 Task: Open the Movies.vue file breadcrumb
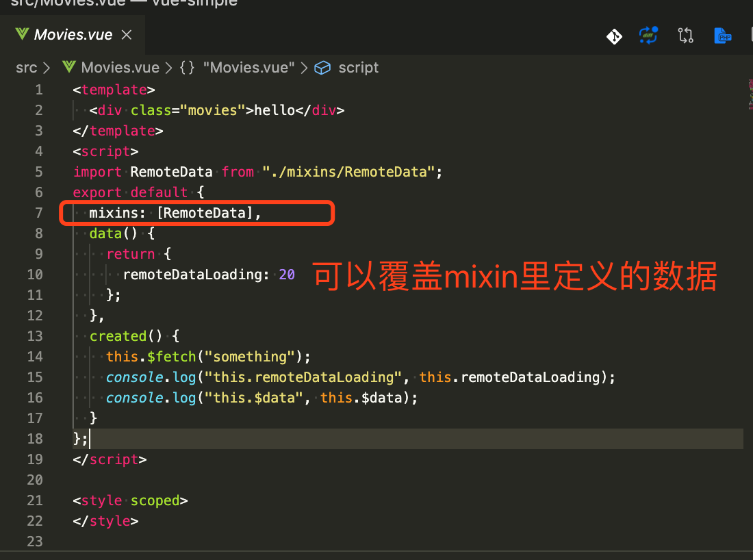coord(120,68)
